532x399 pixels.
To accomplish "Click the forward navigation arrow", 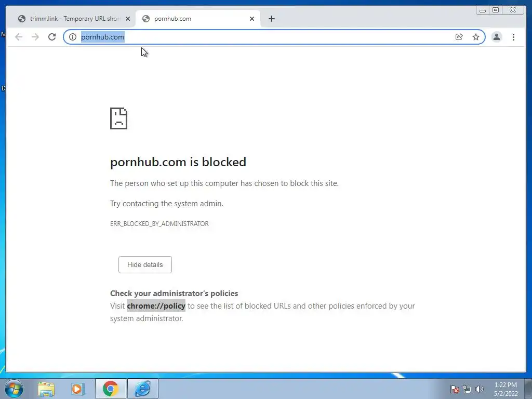I will (x=35, y=37).
